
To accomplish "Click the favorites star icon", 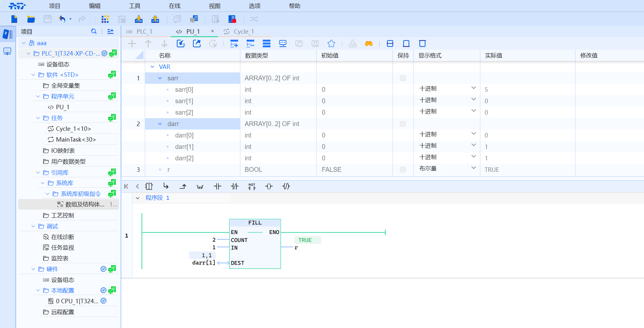I will [331, 44].
